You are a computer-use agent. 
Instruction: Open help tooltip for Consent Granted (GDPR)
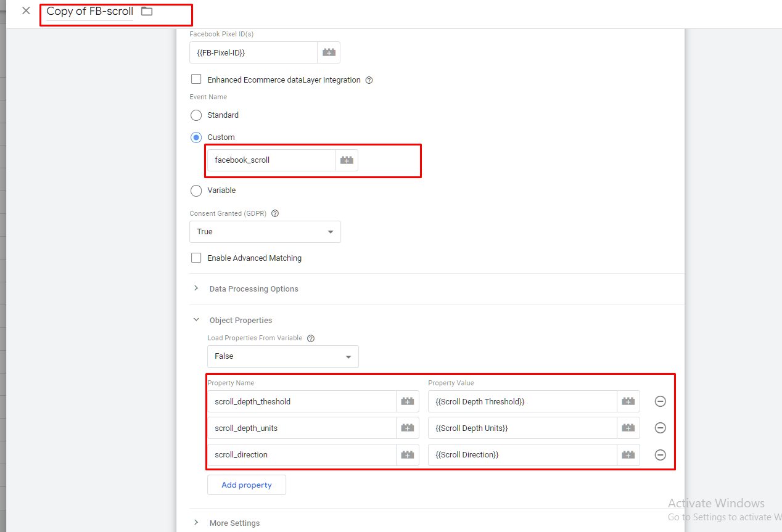coord(275,213)
